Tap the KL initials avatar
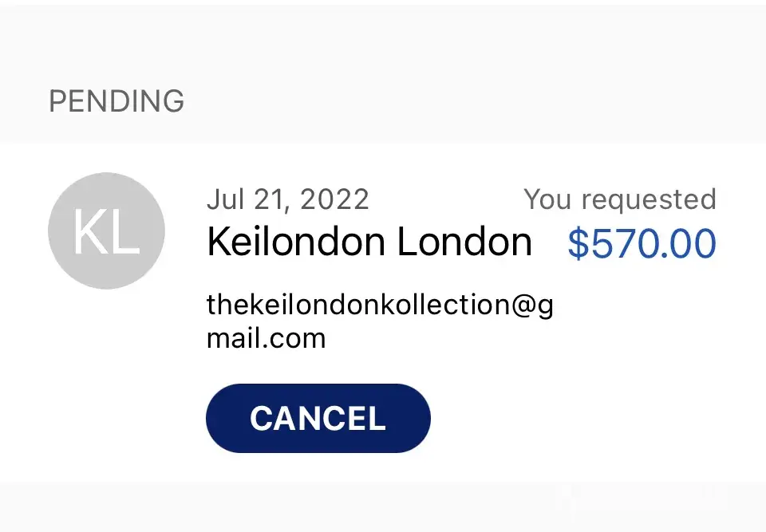This screenshot has width=766, height=532. coord(106,231)
